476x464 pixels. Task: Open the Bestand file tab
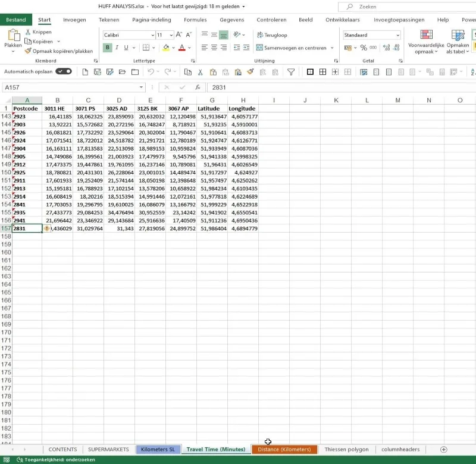tap(16, 20)
